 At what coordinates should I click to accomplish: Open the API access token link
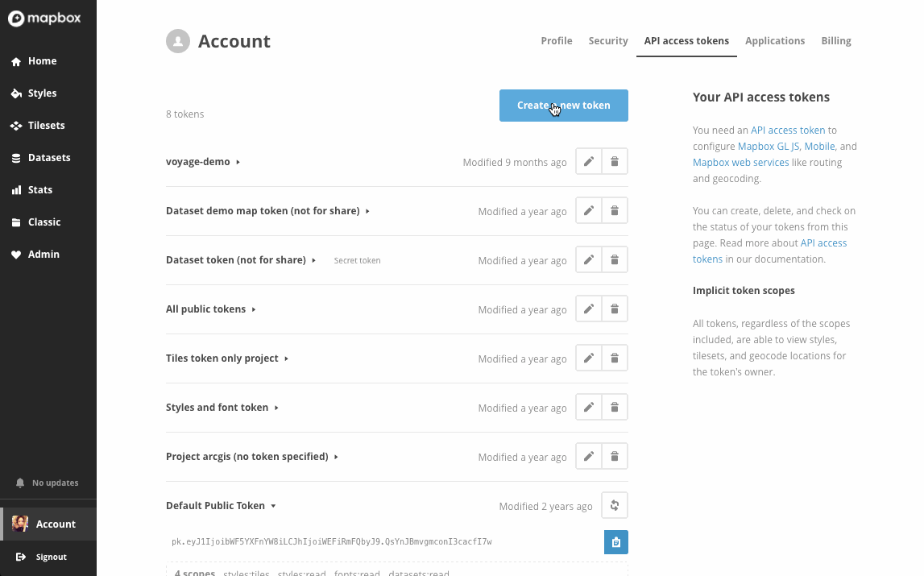pyautogui.click(x=788, y=131)
